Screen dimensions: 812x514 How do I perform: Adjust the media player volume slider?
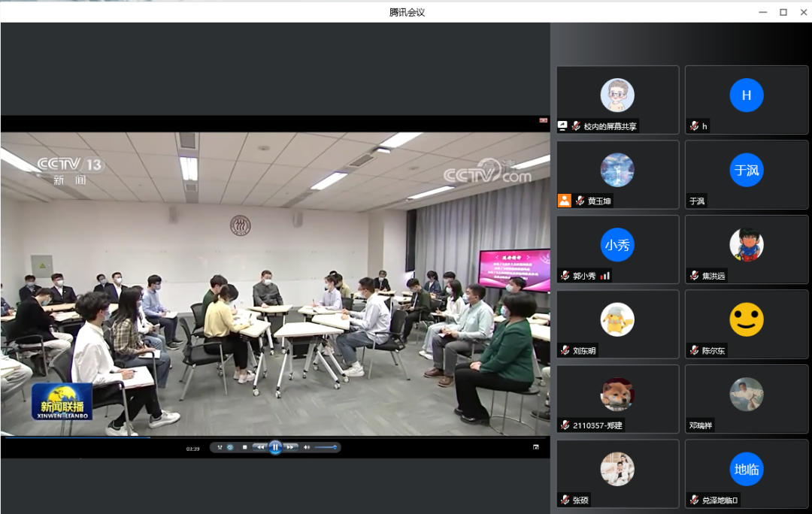click(326, 447)
